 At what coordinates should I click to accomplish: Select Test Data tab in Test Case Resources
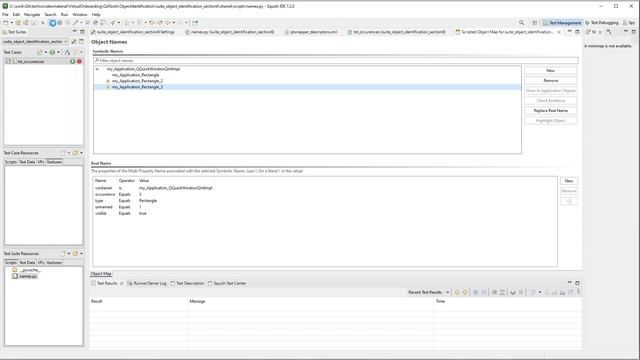point(27,162)
